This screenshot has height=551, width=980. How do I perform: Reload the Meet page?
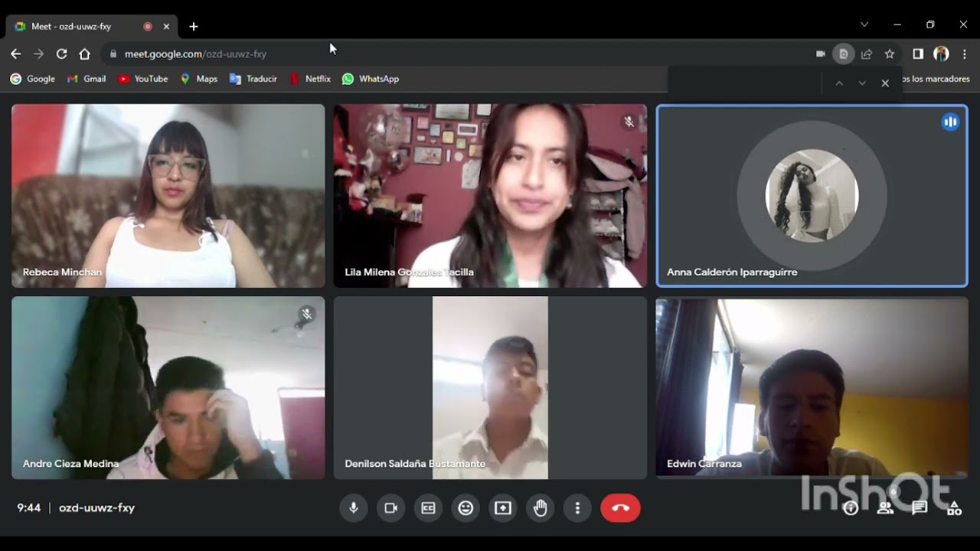(61, 54)
